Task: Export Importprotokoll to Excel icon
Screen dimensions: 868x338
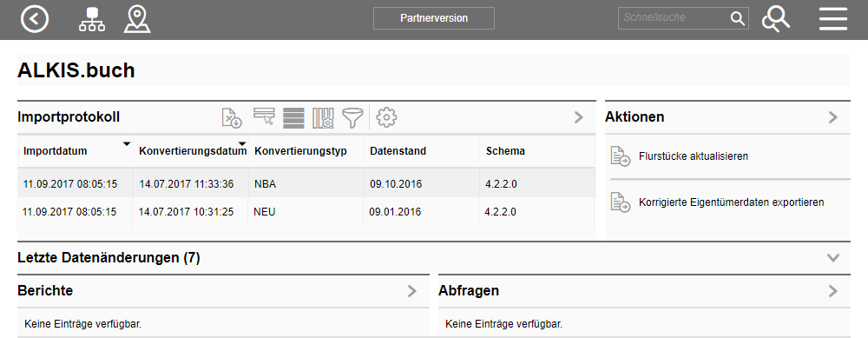Action: click(232, 118)
